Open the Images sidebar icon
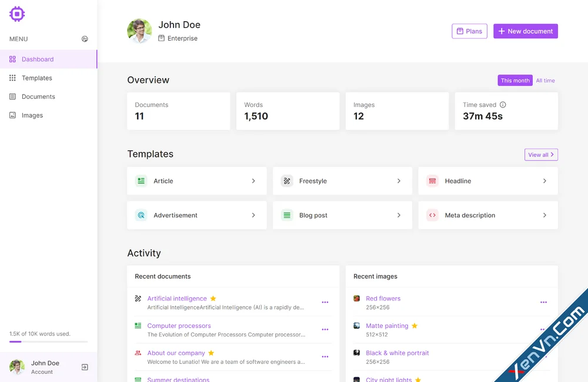Image resolution: width=588 pixels, height=382 pixels. (13, 115)
